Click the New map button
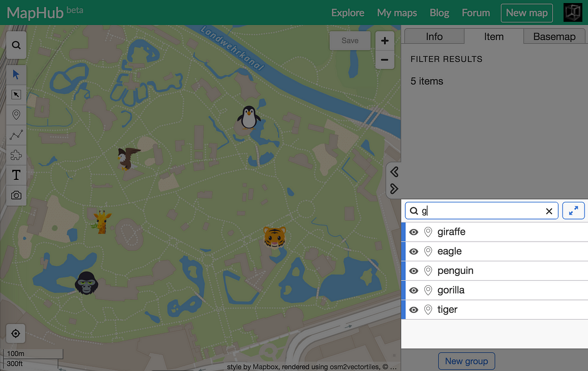588x371 pixels. coord(527,13)
